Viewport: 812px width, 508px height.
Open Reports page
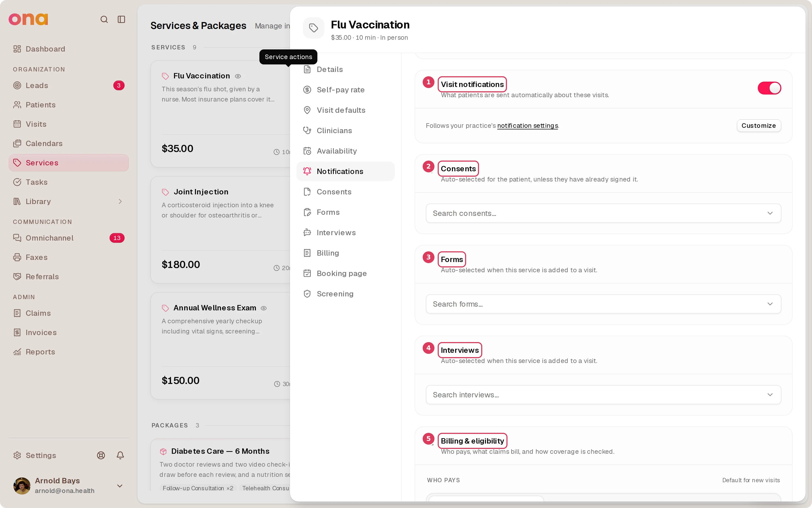69,352
